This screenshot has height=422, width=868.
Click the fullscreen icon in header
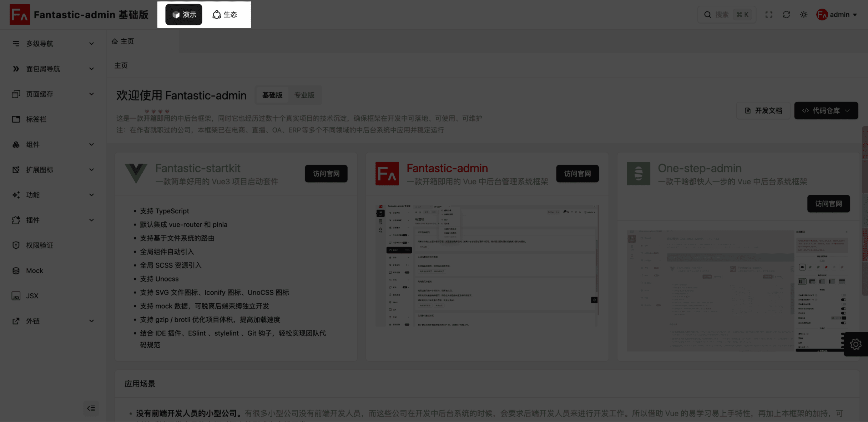(769, 15)
